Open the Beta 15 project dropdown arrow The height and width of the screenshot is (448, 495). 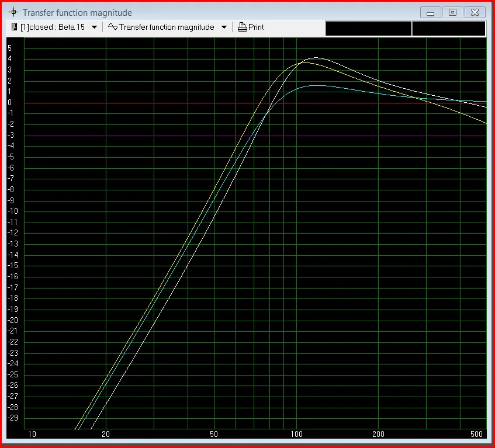coord(94,27)
